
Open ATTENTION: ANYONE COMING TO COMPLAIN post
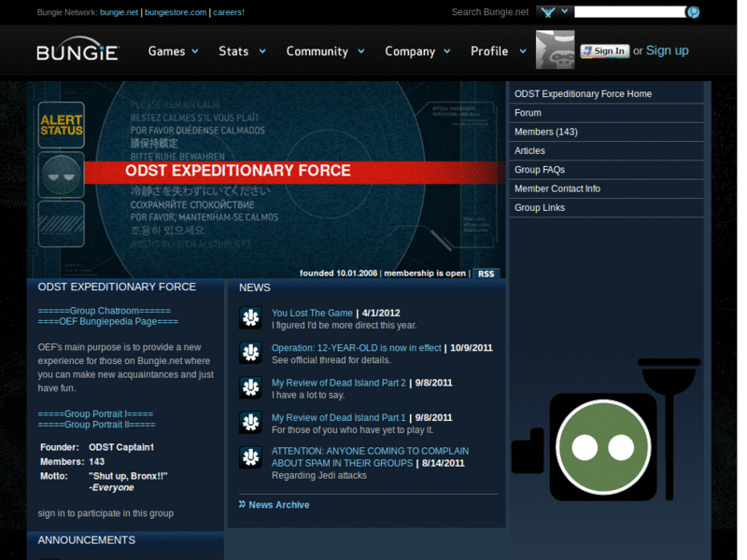click(370, 456)
